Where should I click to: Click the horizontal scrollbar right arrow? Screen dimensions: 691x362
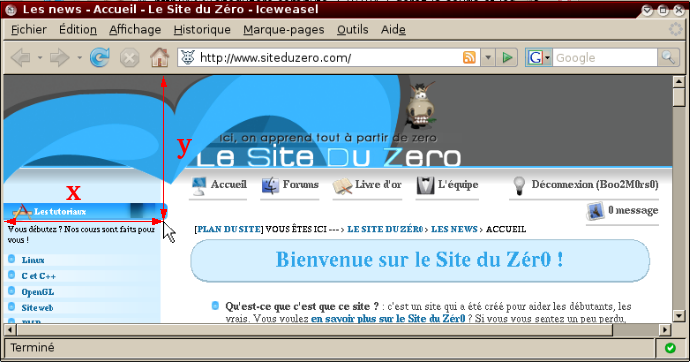665,329
